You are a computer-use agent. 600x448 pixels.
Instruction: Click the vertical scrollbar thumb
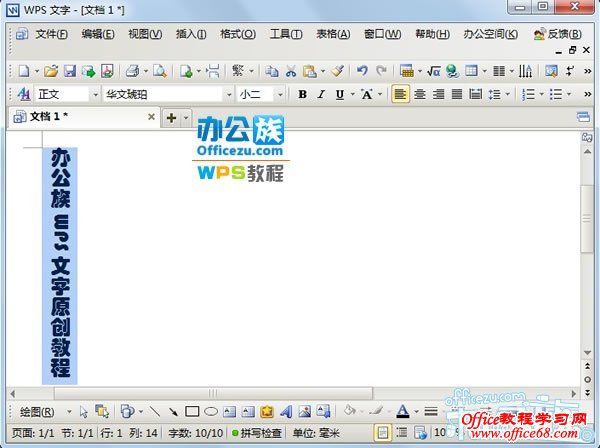587,219
